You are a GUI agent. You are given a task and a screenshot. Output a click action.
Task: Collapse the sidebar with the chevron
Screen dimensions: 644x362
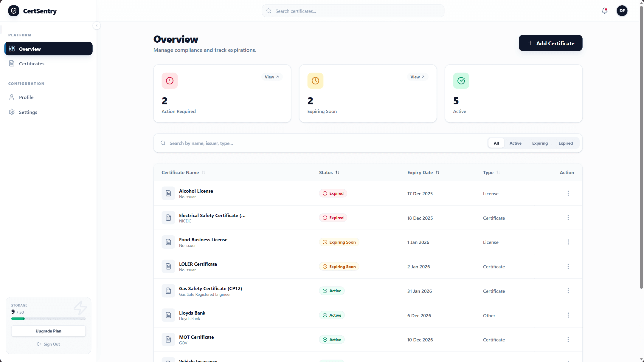[97, 26]
